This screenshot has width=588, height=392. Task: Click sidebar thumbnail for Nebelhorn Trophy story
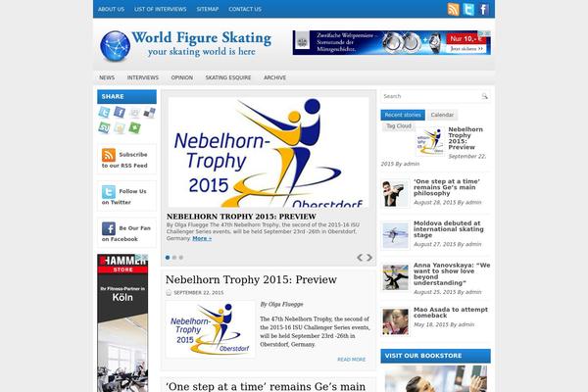pos(430,141)
